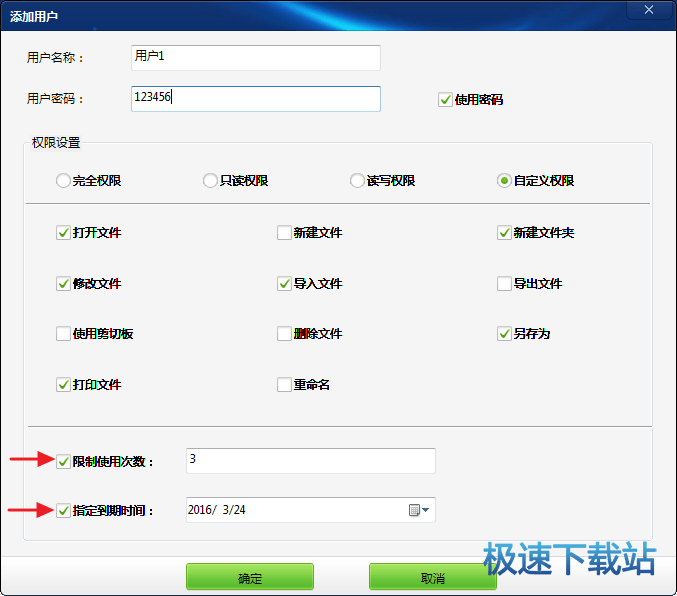Enable the 导出文件 permission
The width and height of the screenshot is (677, 596).
click(x=504, y=284)
